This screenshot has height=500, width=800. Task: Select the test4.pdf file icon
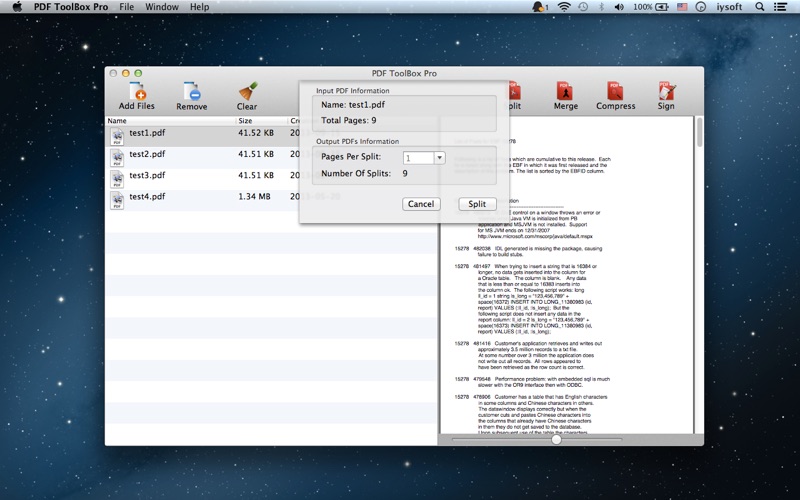(x=117, y=201)
